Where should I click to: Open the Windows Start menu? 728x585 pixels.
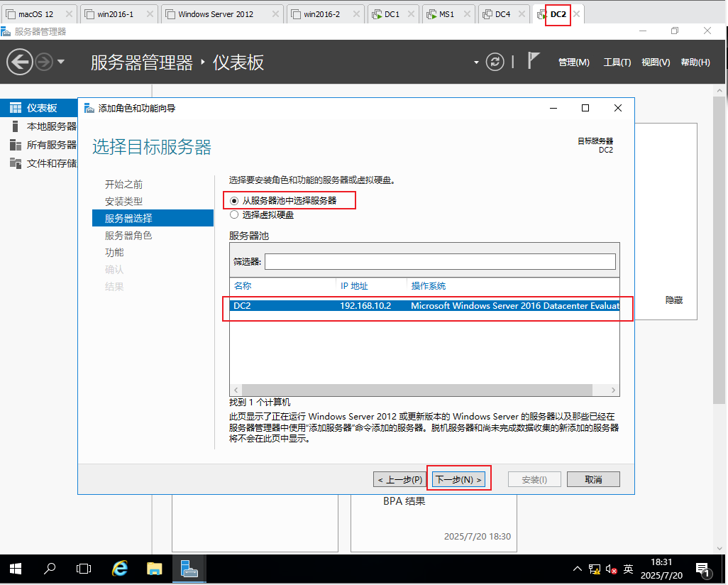click(16, 569)
